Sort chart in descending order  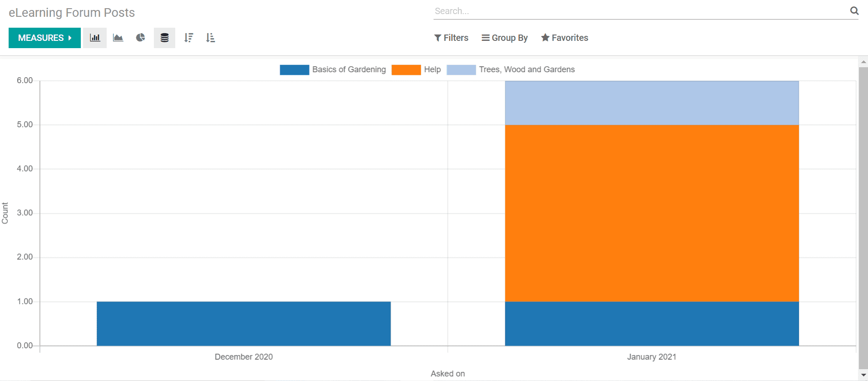pyautogui.click(x=188, y=38)
